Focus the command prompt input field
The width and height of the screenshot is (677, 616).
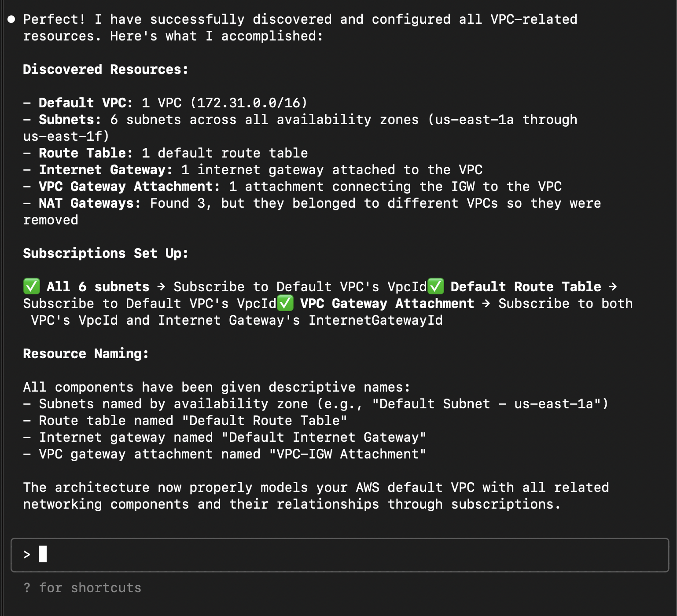(340, 555)
